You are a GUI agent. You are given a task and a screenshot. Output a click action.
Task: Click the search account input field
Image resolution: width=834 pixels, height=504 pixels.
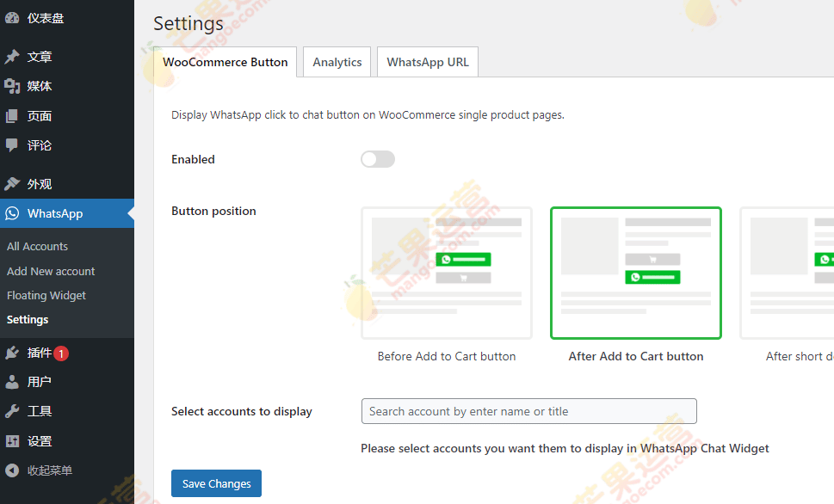point(528,411)
